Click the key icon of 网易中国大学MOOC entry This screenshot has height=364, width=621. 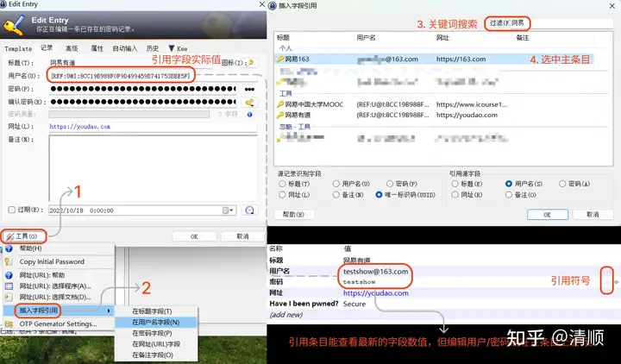point(280,104)
